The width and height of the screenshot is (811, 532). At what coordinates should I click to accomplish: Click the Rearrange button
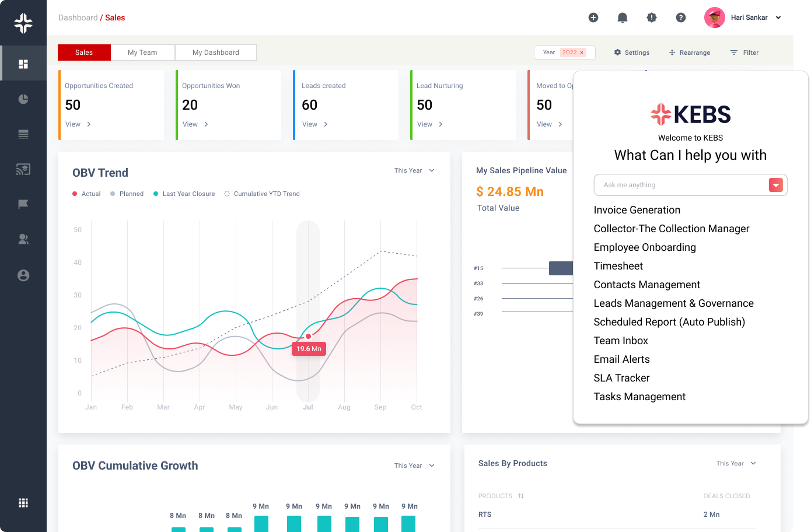[x=689, y=52]
